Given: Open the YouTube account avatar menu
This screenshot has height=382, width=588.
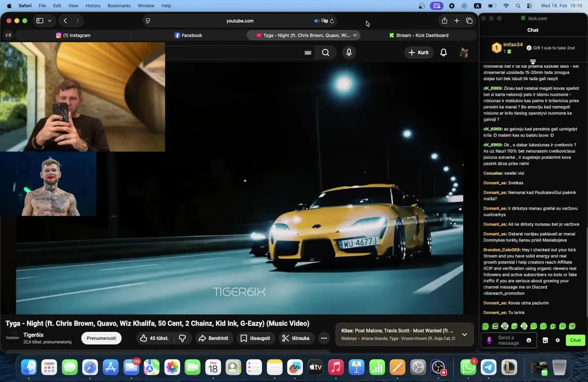Looking at the screenshot, I should click(463, 53).
